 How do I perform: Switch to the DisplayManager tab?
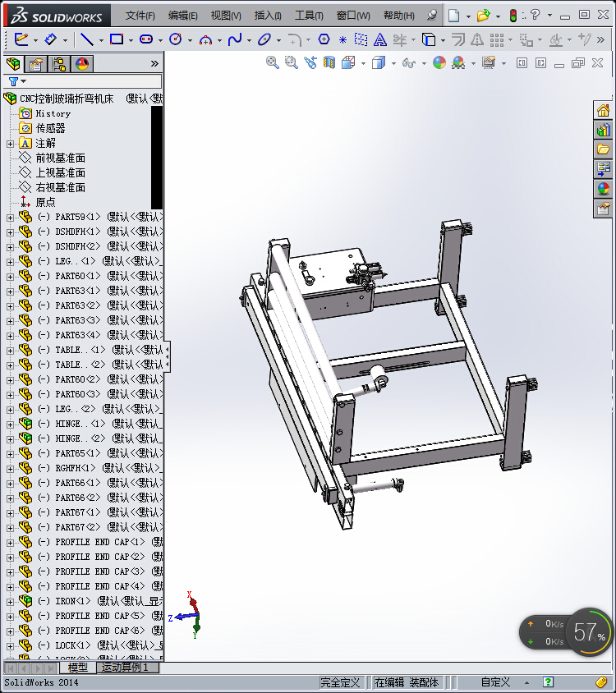coord(82,65)
